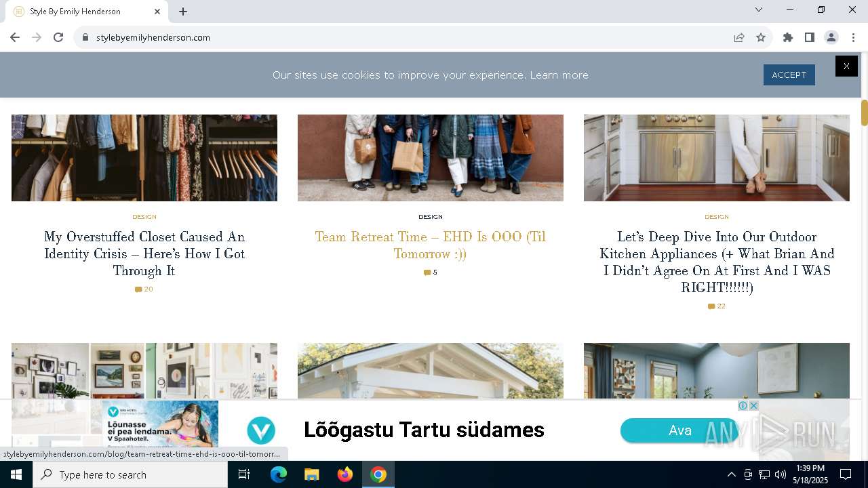Follow the Learn more cookie link
Screen dimensions: 868x488
[559, 75]
